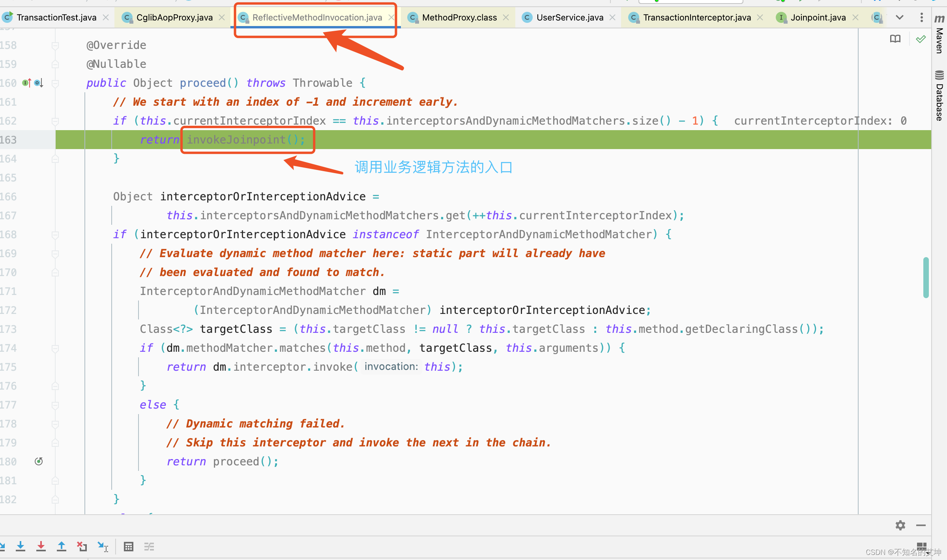Click the Trace Current Stream Chain icon

(x=149, y=547)
